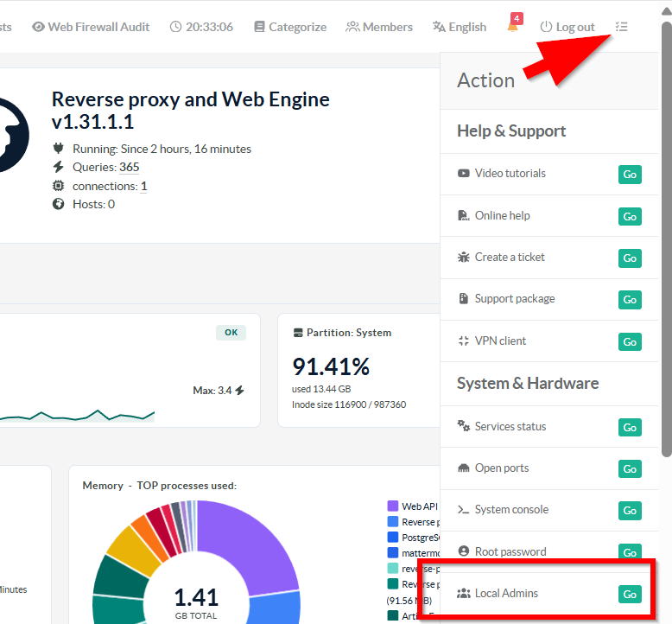672x624 pixels.
Task: Click the 20:33:06 clock item
Action: [201, 27]
